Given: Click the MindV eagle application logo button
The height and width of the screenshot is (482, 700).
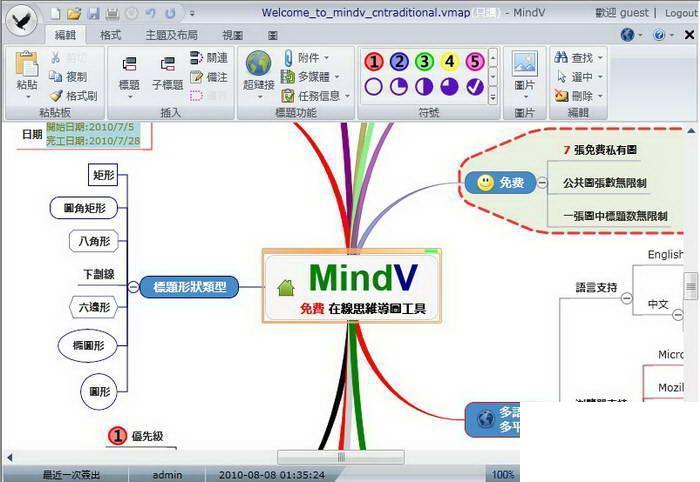Looking at the screenshot, I should click(23, 21).
